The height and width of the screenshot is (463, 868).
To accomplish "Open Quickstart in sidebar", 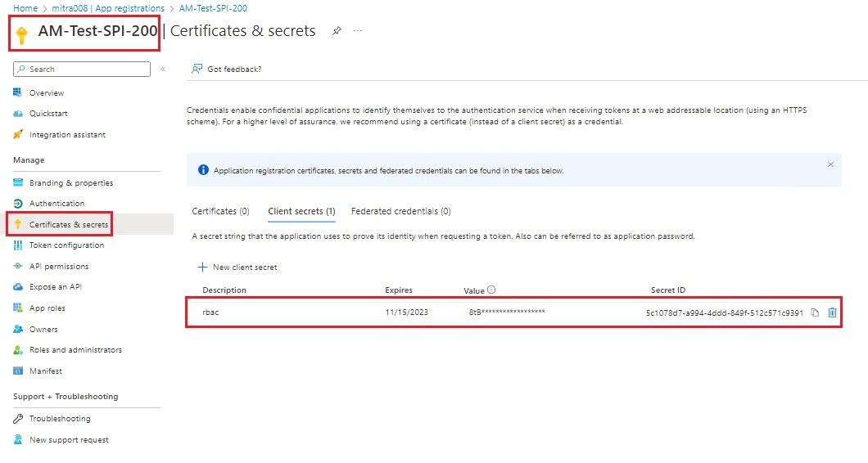I will point(48,114).
